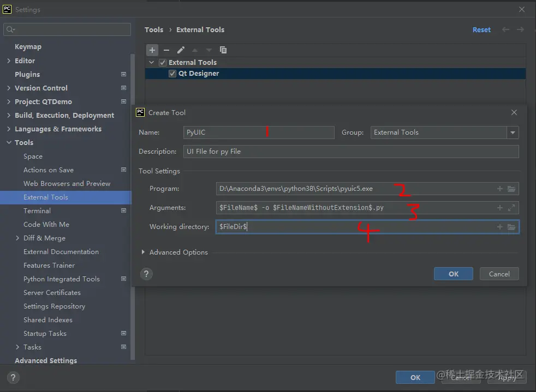The height and width of the screenshot is (392, 536).
Task: Click the project-level icon beside Python Integrated Tools
Action: pos(124,279)
